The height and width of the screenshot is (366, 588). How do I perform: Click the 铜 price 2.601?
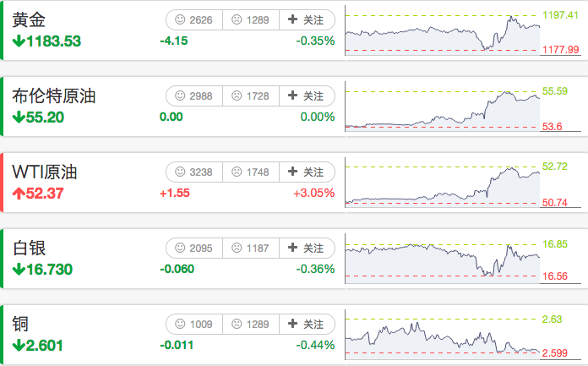tap(38, 345)
